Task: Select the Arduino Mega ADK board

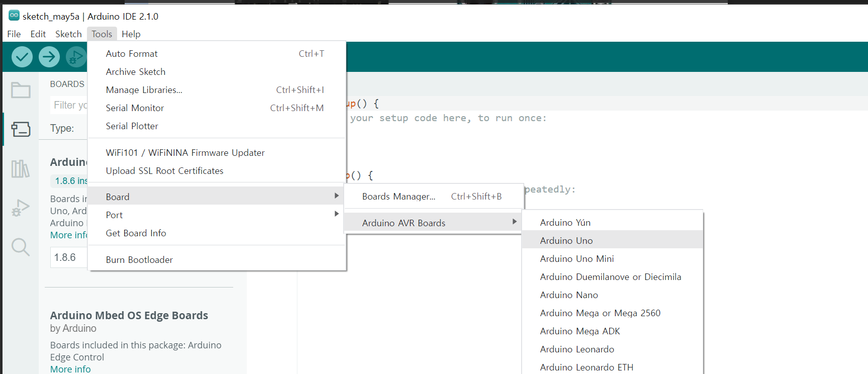Action: [x=612, y=331]
